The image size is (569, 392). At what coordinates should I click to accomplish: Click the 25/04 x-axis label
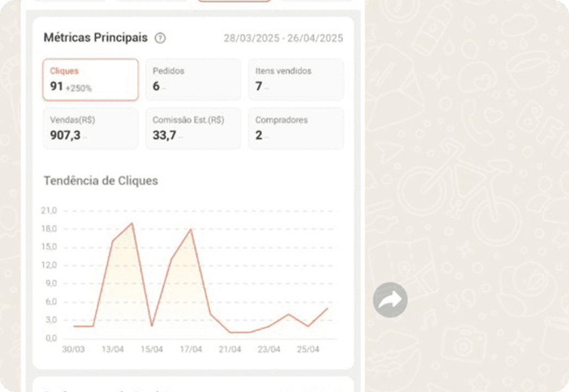[x=308, y=349]
